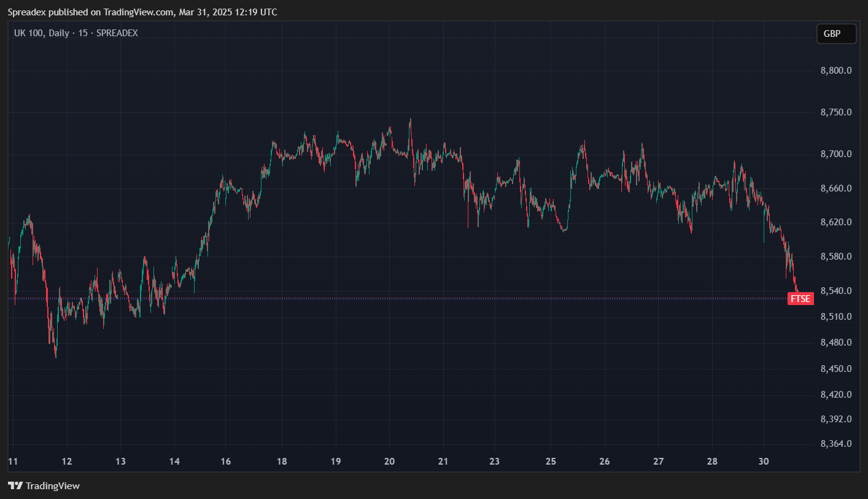
Task: Click date 25 on time axis
Action: (551, 461)
